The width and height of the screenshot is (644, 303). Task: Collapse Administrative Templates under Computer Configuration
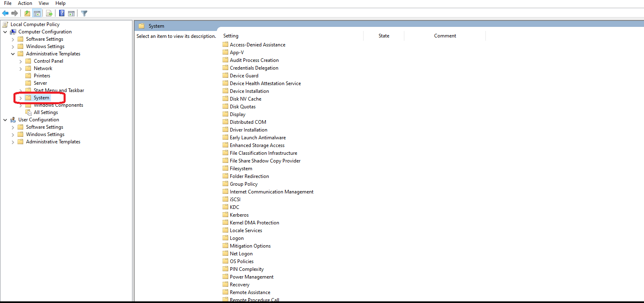(x=13, y=54)
